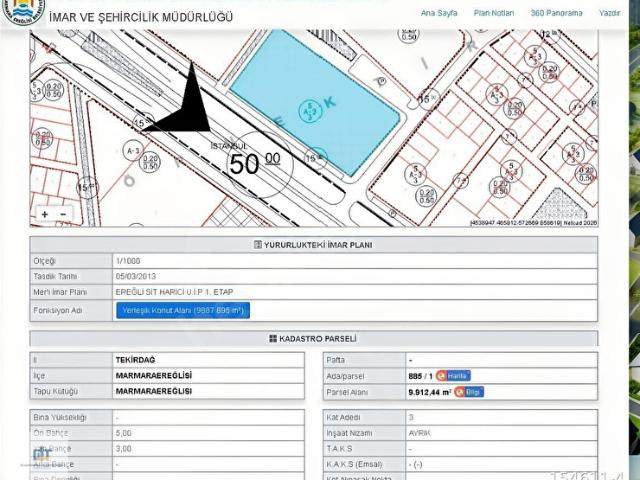The height and width of the screenshot is (480, 640).
Task: Click the Yürürlükteki İmar Planı header icon
Action: (x=258, y=245)
